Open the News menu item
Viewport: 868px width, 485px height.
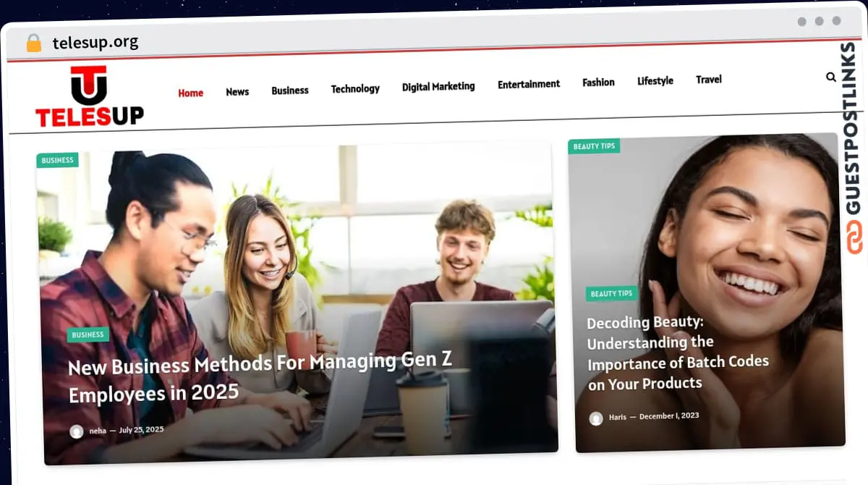point(237,92)
